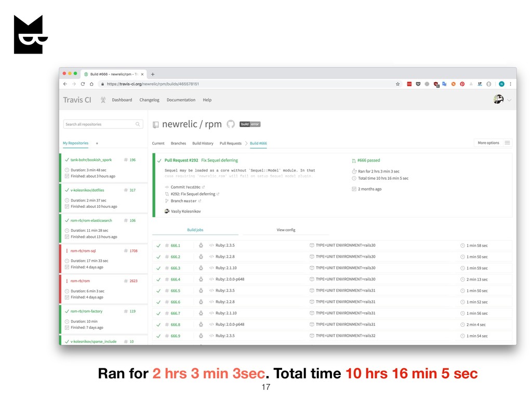Click the Pinterest extension icon

coord(462,84)
